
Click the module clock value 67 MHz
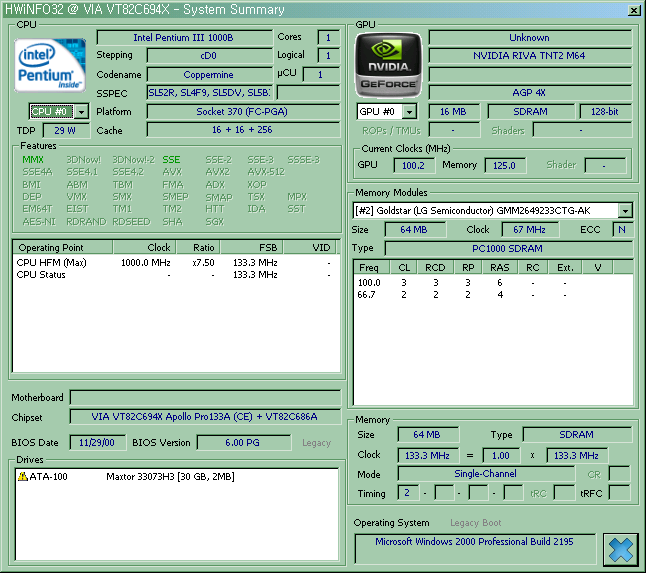tap(530, 230)
